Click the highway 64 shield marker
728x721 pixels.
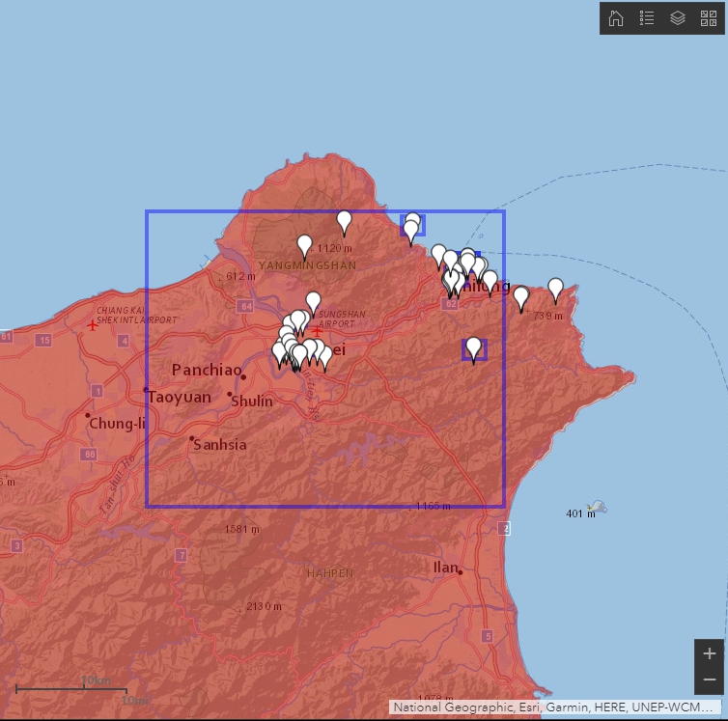coord(245,306)
